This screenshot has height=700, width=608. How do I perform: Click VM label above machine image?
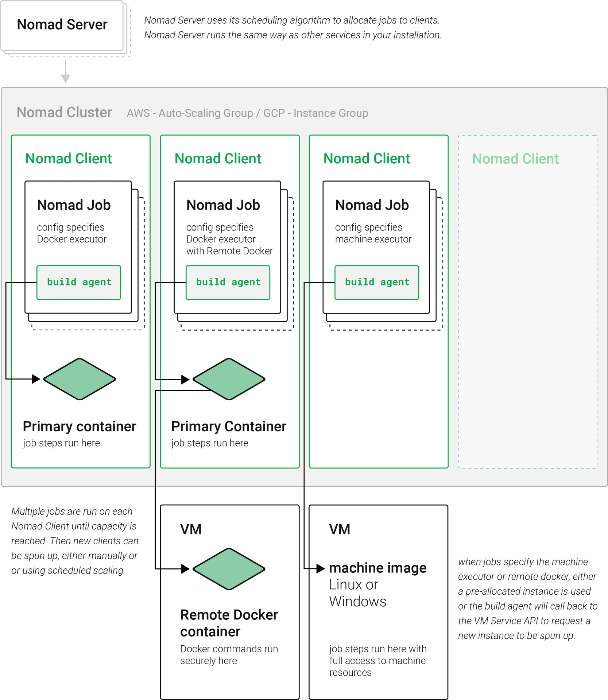point(340,529)
